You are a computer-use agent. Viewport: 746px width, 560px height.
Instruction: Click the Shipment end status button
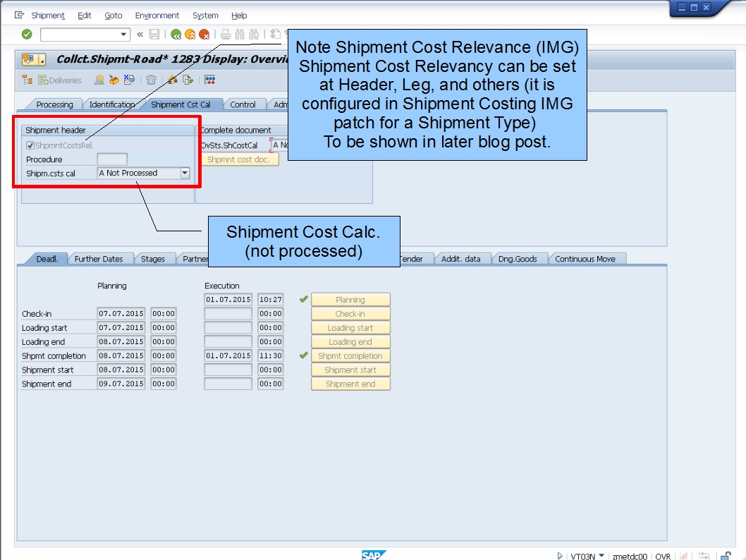pyautogui.click(x=350, y=384)
